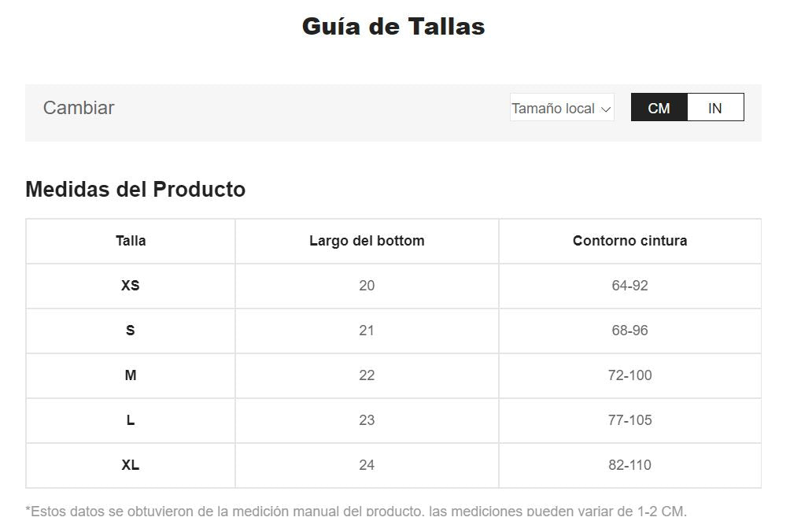790x532 pixels.
Task: Select the M size row label
Action: tap(131, 375)
